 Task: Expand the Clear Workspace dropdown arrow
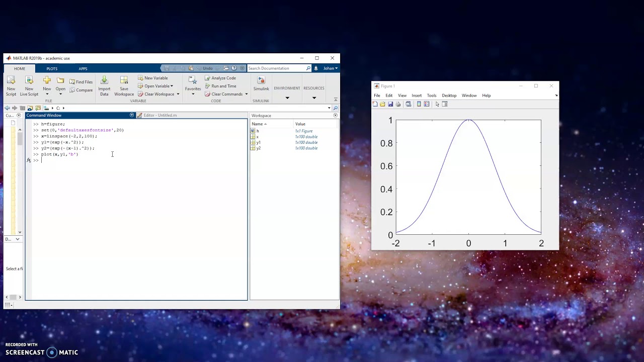point(178,94)
